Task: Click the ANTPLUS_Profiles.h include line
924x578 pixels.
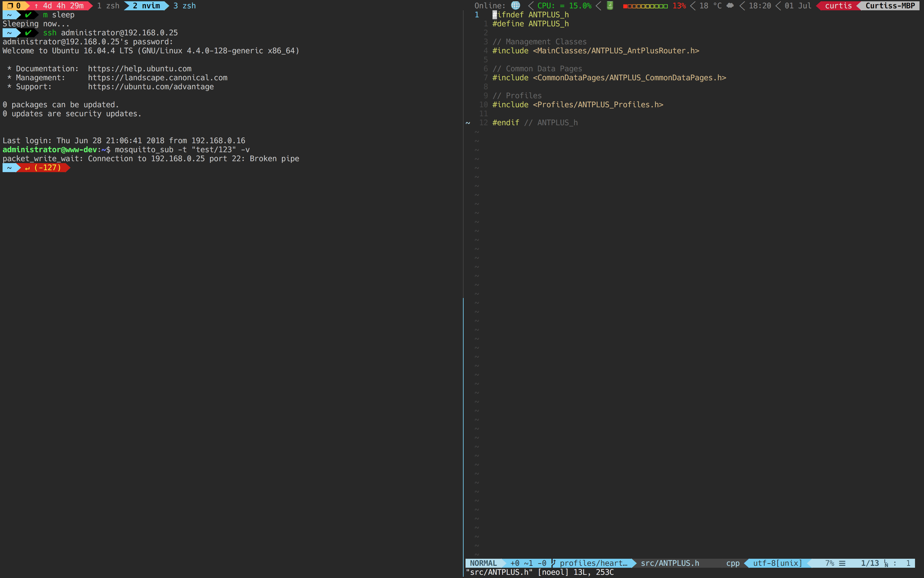Action: (577, 105)
